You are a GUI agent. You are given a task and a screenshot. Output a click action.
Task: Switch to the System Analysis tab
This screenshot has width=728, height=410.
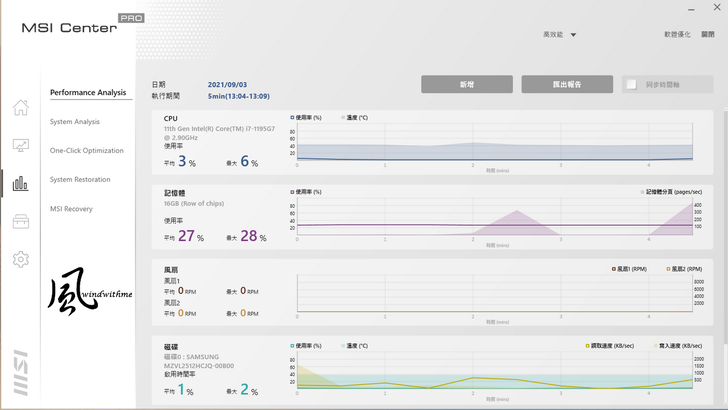point(75,122)
